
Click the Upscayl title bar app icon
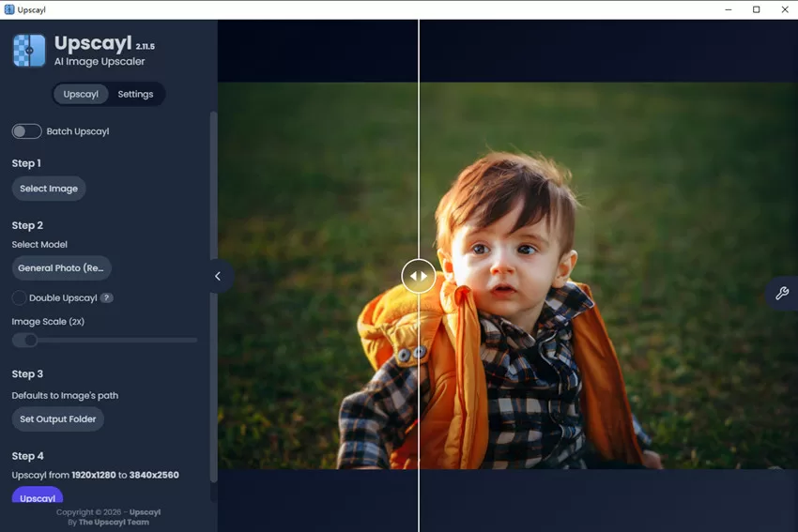coord(9,9)
